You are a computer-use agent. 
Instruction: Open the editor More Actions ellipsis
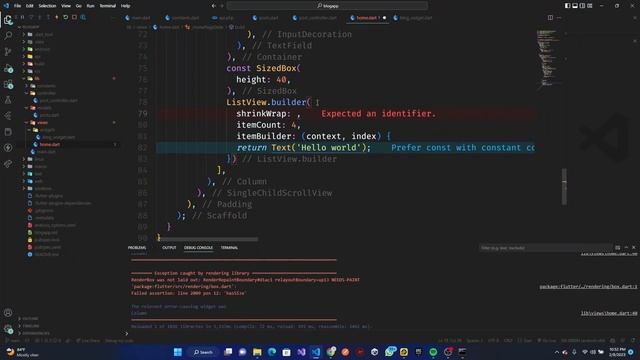pyautogui.click(x=559, y=18)
